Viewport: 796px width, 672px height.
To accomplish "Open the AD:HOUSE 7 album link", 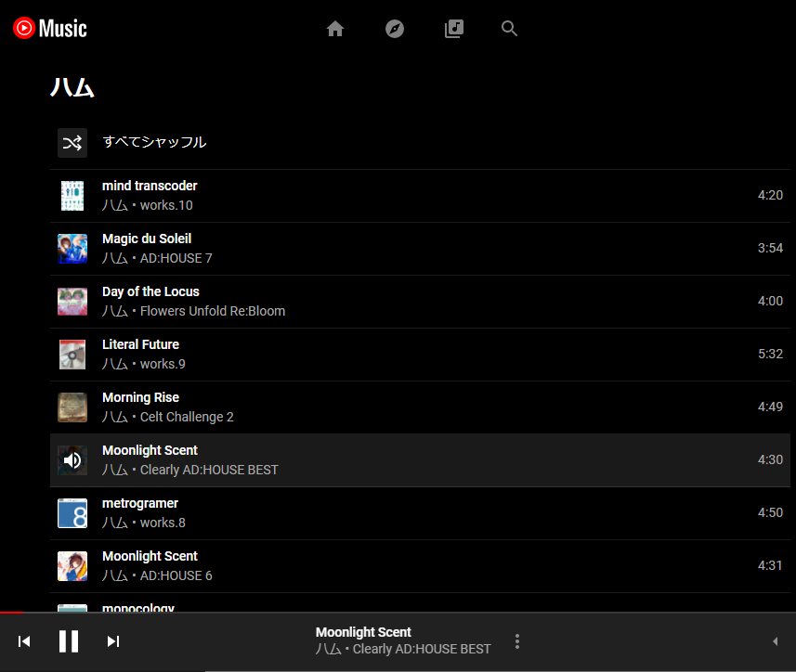I will pyautogui.click(x=176, y=258).
